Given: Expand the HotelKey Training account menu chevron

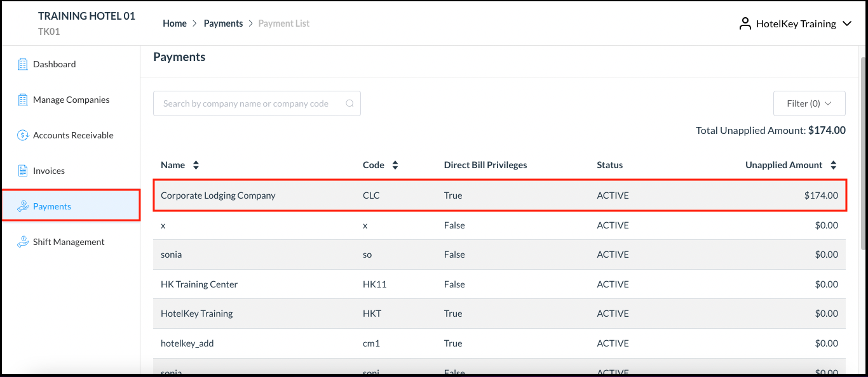Looking at the screenshot, I should tap(847, 23).
